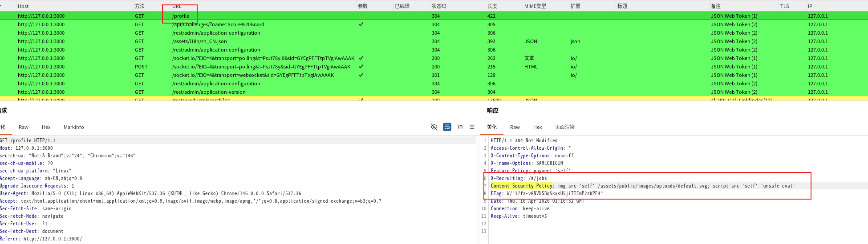Sort by IP column header
This screenshot has height=244, width=868.
(810, 6)
